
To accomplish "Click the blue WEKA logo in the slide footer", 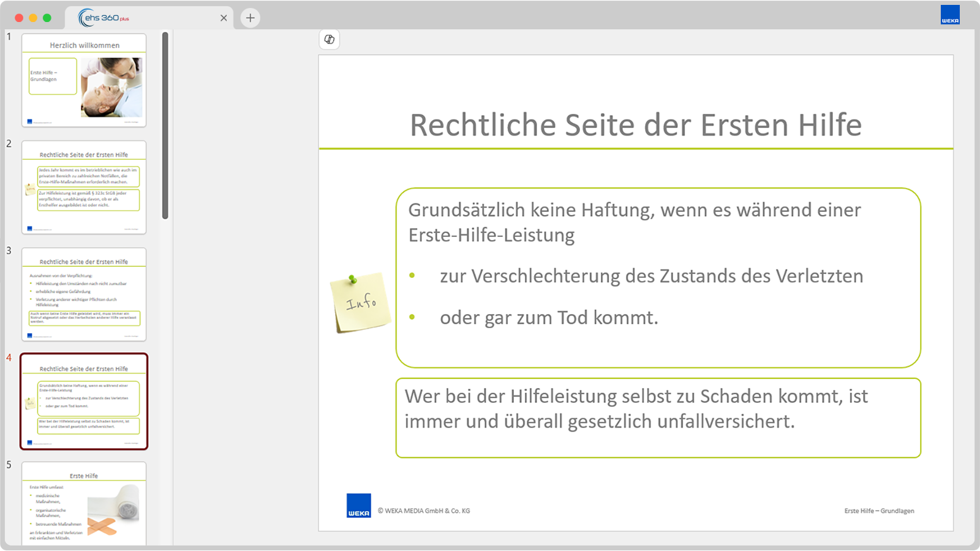I will tap(359, 506).
